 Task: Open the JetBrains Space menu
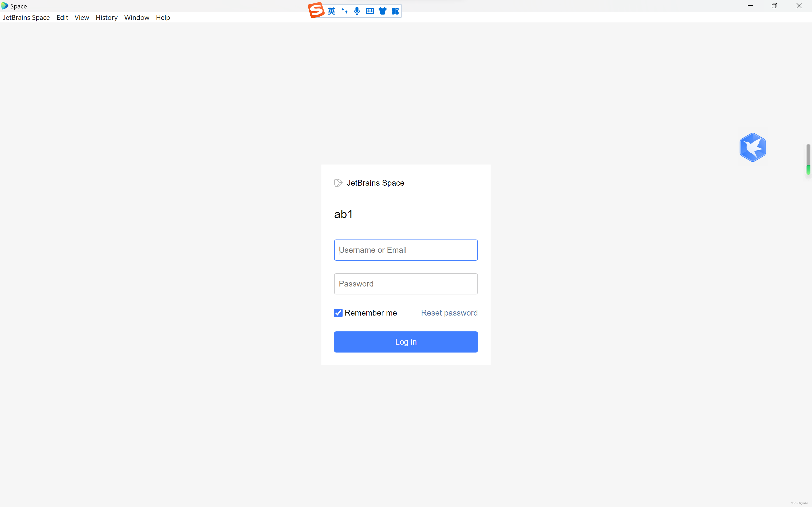click(26, 17)
